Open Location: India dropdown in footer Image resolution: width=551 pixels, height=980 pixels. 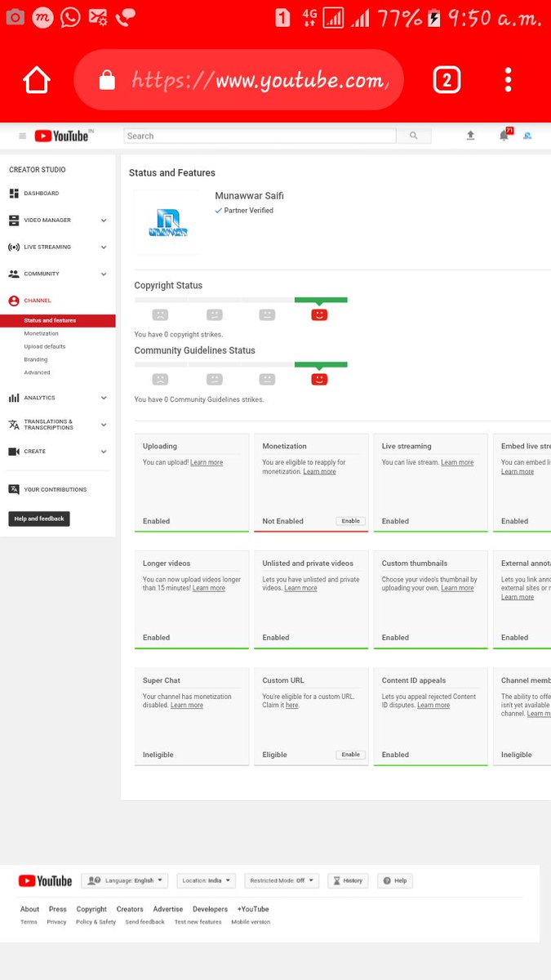[x=206, y=881]
